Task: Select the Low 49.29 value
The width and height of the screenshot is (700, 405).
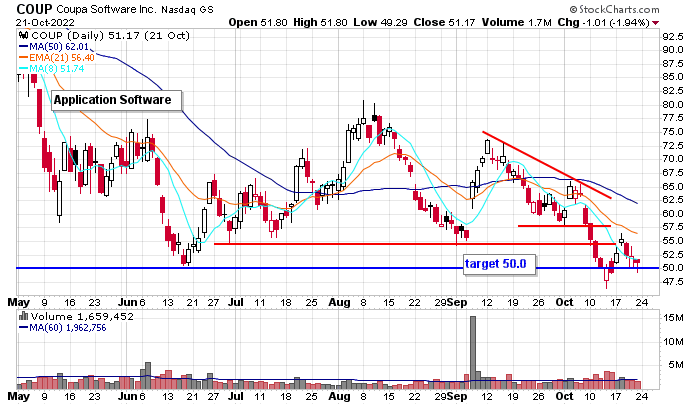Action: (x=380, y=22)
